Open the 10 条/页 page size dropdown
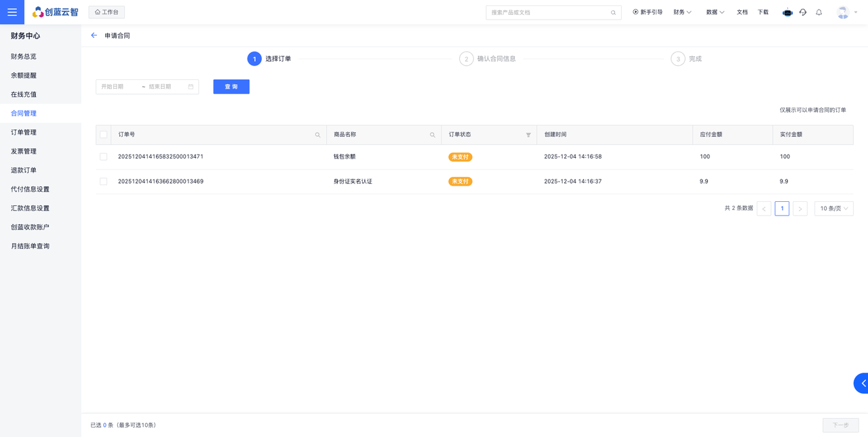Viewport: 868px width, 437px height. (x=833, y=209)
